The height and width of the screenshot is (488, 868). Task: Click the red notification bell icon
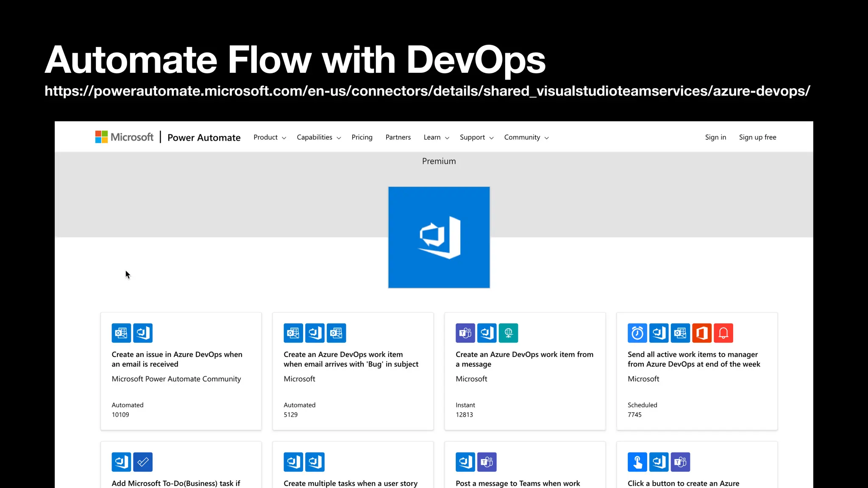coord(723,333)
